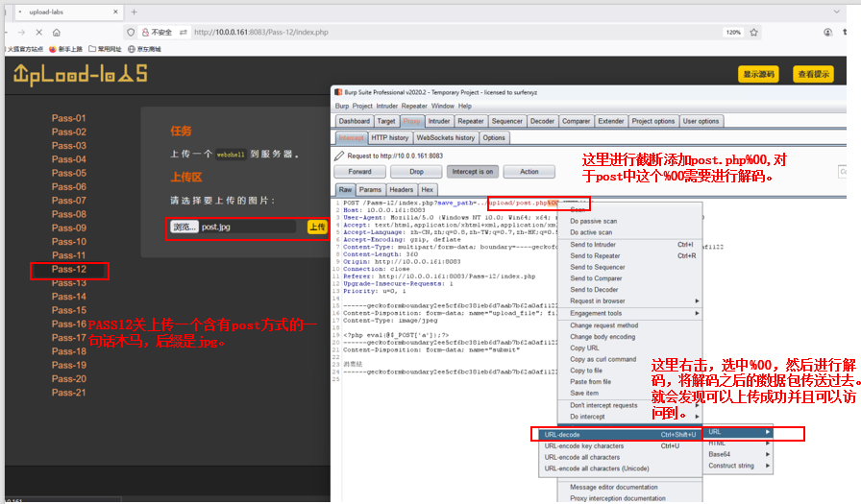This screenshot has width=861, height=504.
Task: Switch to the Sequencer tab
Action: (506, 121)
